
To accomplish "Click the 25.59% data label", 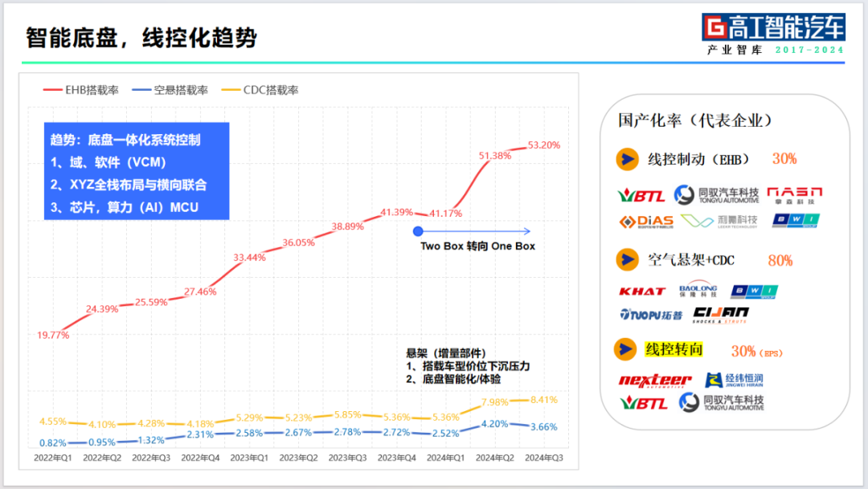I will pyautogui.click(x=151, y=302).
